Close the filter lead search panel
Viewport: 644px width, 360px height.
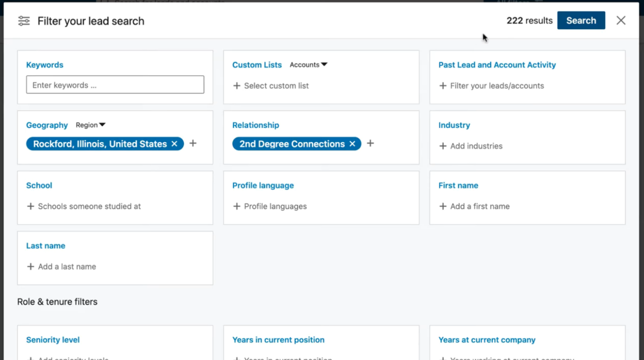pyautogui.click(x=621, y=20)
